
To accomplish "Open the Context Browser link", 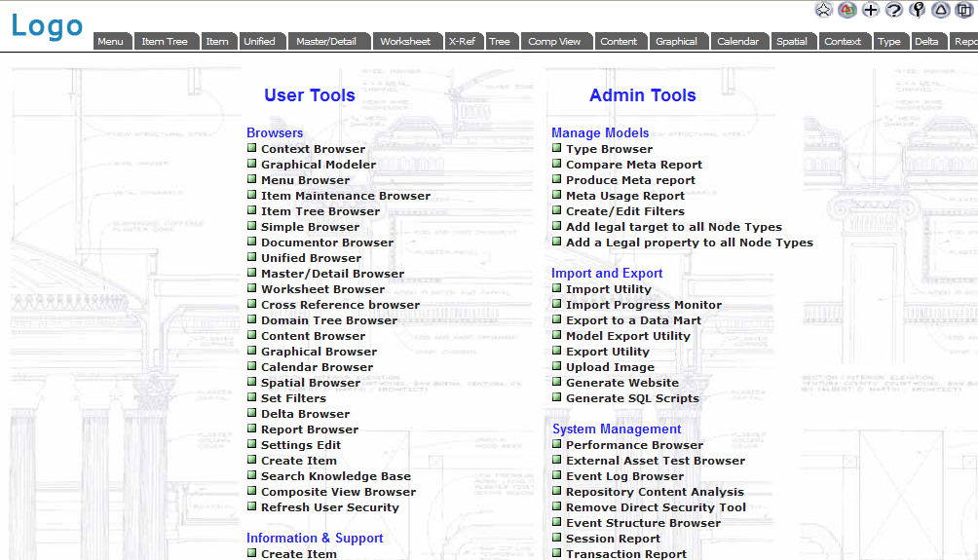I will pyautogui.click(x=313, y=149).
